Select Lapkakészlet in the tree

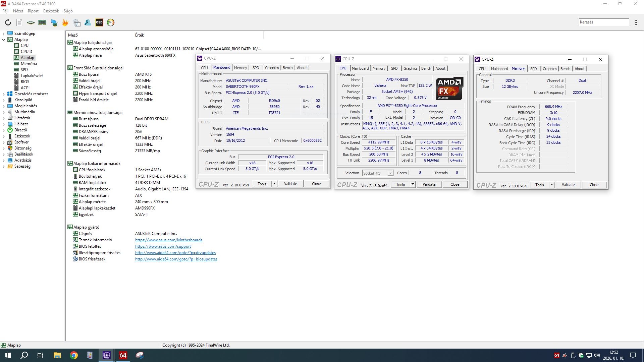click(32, 76)
